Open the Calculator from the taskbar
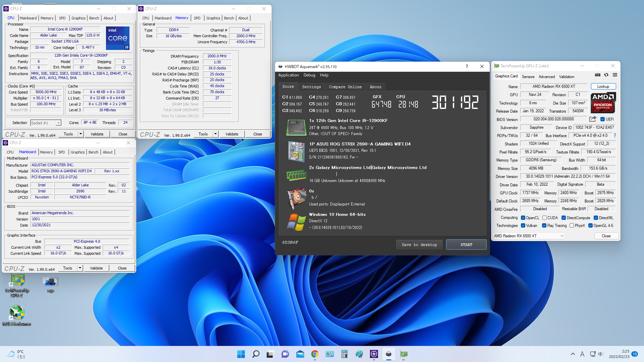 [344, 354]
